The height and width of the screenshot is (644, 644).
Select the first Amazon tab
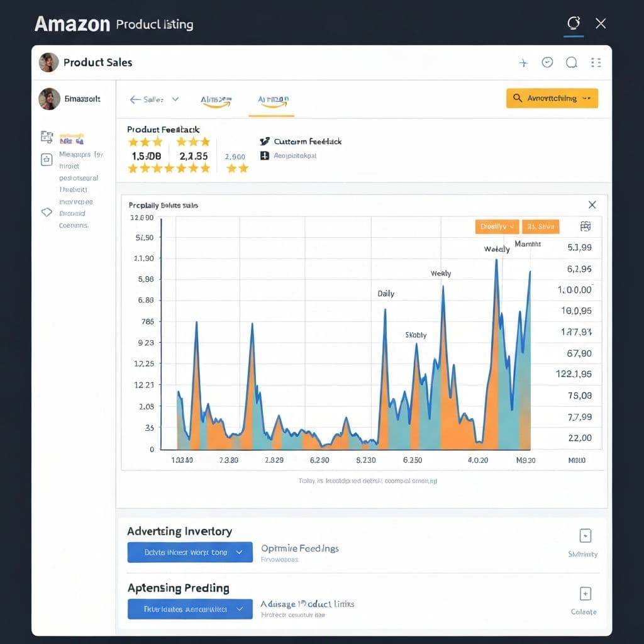pyautogui.click(x=216, y=99)
